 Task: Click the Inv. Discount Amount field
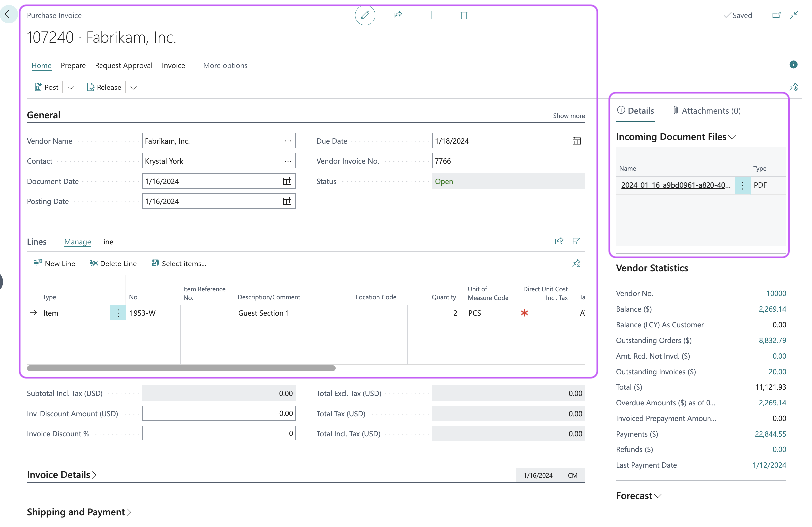point(219,414)
